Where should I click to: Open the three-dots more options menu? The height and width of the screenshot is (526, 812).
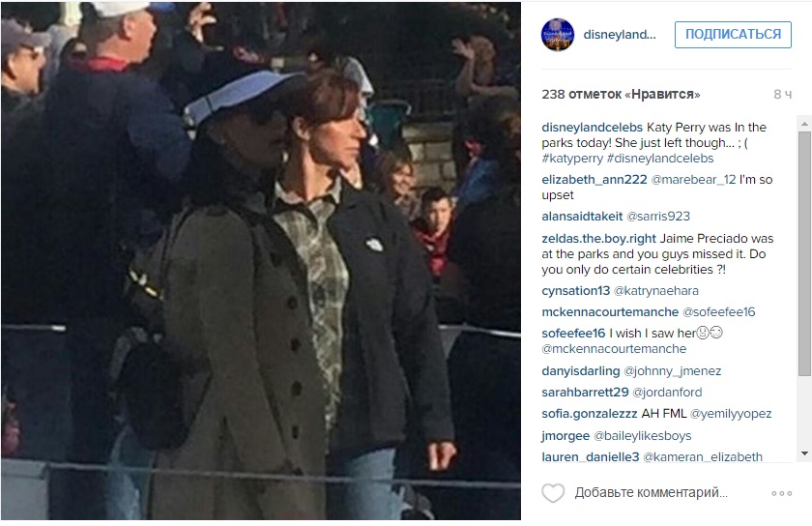781,493
